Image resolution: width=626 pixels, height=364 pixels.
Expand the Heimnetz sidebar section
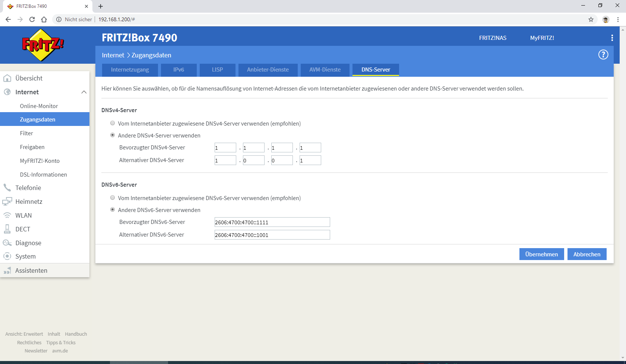click(29, 202)
